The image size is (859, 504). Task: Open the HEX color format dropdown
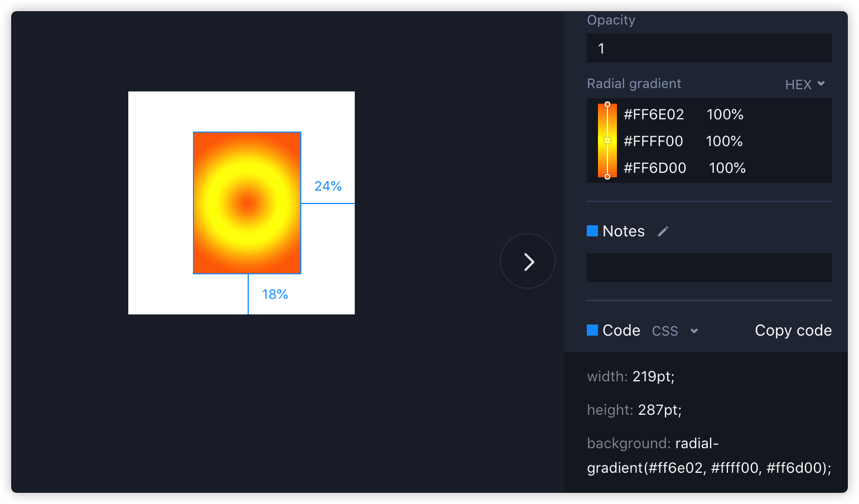coord(805,84)
